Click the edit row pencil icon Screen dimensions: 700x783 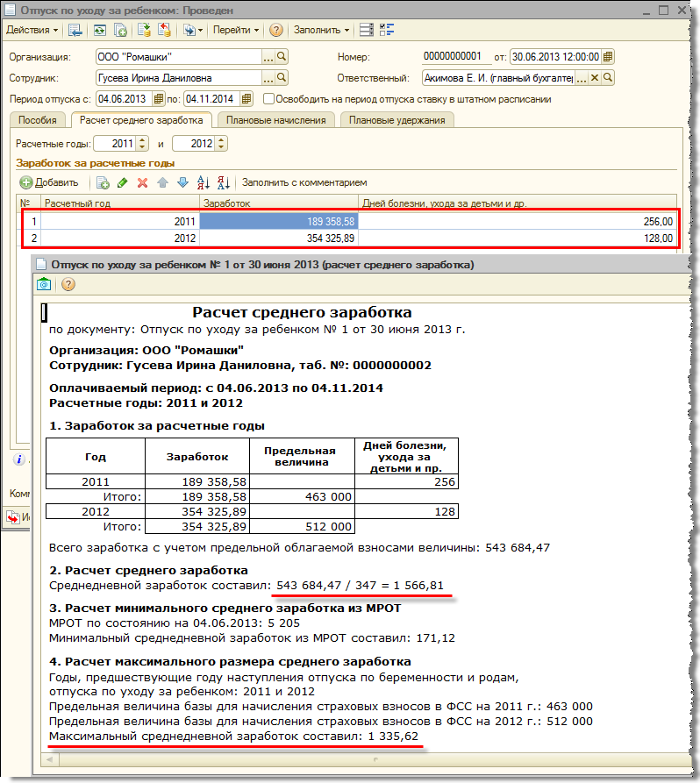123,182
